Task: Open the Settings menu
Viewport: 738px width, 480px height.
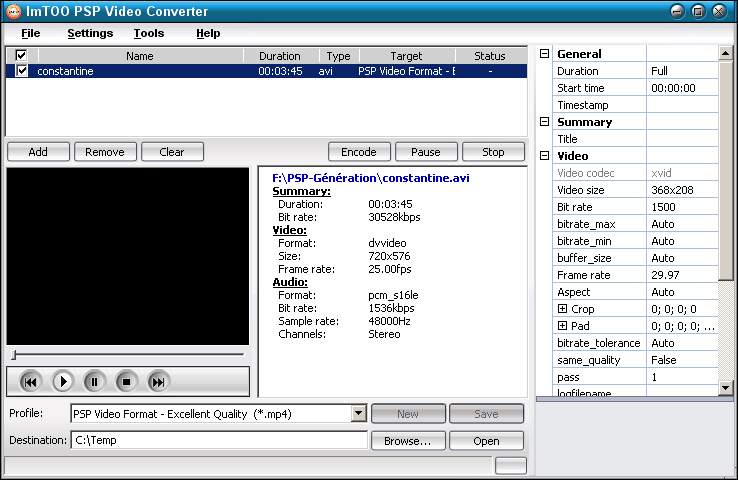Action: 90,33
